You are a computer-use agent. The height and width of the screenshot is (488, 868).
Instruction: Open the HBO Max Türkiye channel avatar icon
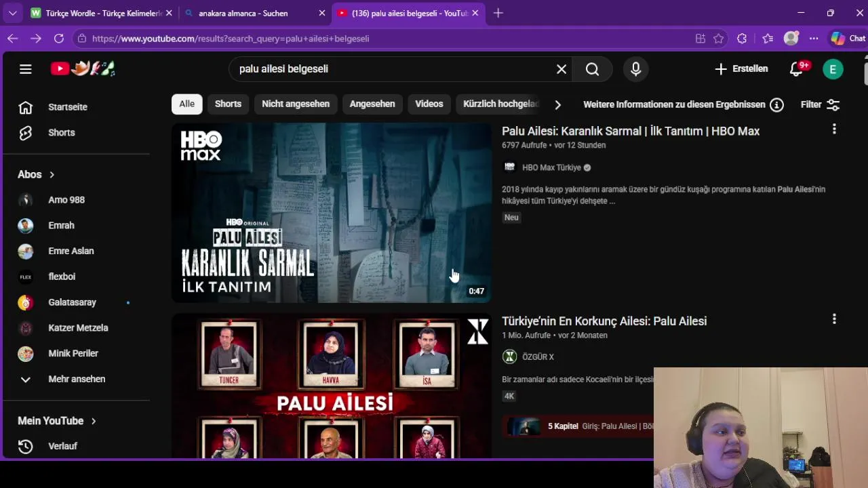(509, 167)
